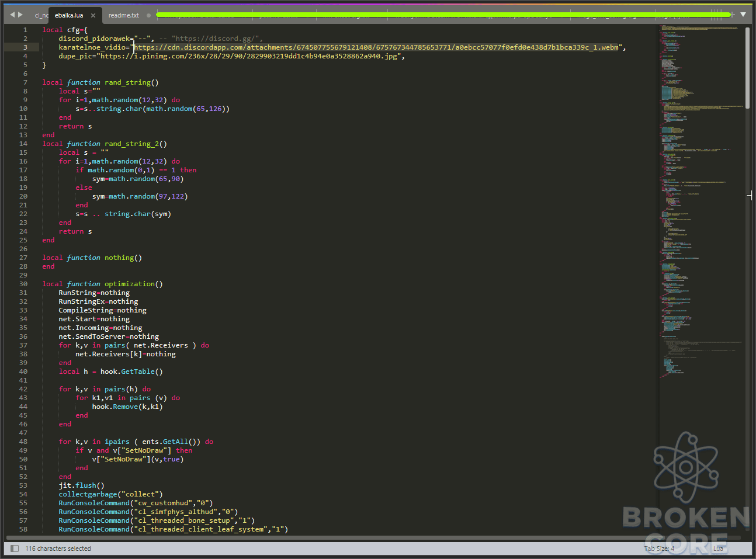The image size is (756, 559).
Task: Switch to the ebalka.lua tab
Action: [x=69, y=16]
